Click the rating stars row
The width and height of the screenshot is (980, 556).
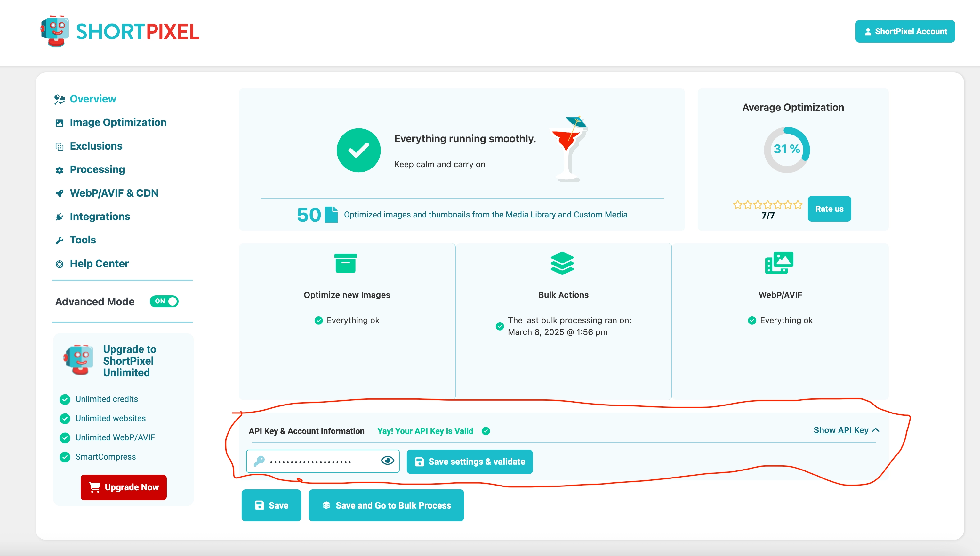point(767,205)
